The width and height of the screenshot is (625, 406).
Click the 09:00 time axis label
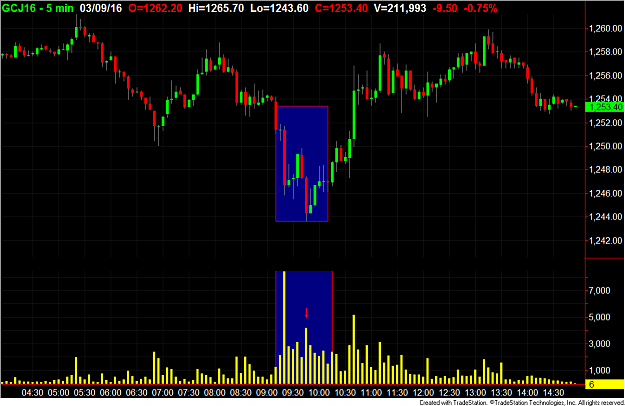[267, 393]
